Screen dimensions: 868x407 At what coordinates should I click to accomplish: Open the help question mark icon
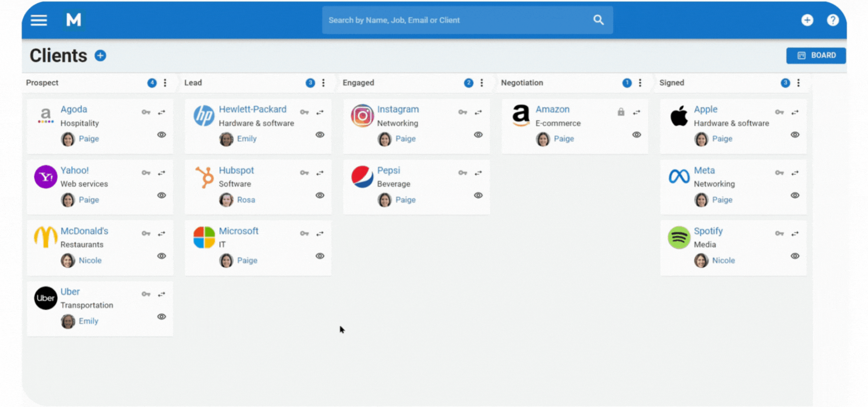pyautogui.click(x=833, y=20)
